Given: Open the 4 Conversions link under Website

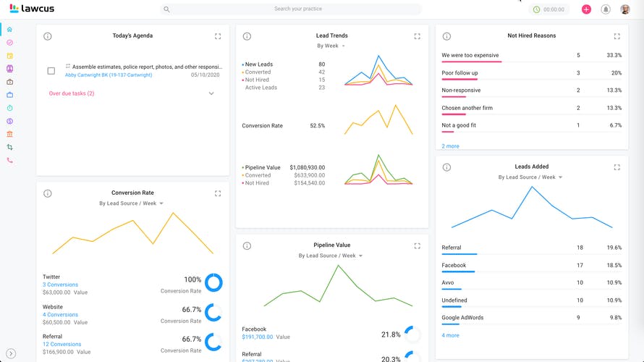Looking at the screenshot, I should pyautogui.click(x=60, y=315).
